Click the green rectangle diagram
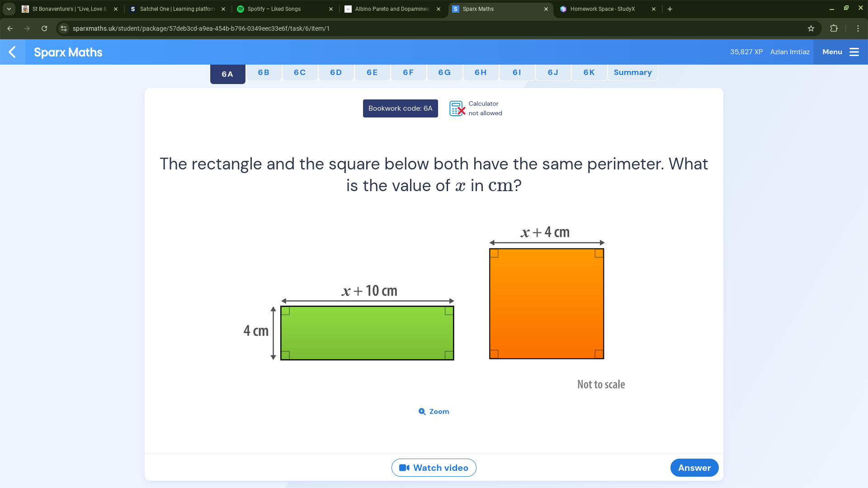868x488 pixels. click(x=367, y=333)
